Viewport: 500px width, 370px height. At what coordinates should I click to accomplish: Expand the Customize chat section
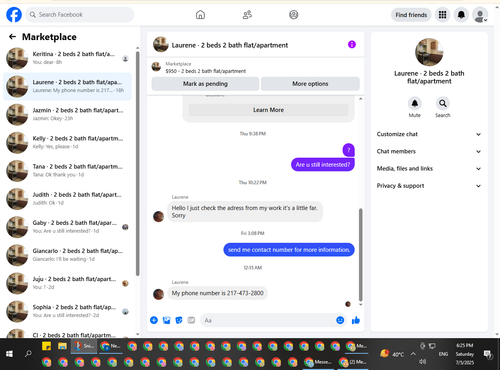(x=429, y=134)
